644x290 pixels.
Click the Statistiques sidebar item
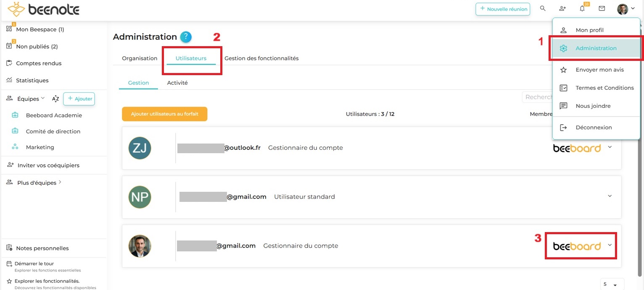[32, 80]
